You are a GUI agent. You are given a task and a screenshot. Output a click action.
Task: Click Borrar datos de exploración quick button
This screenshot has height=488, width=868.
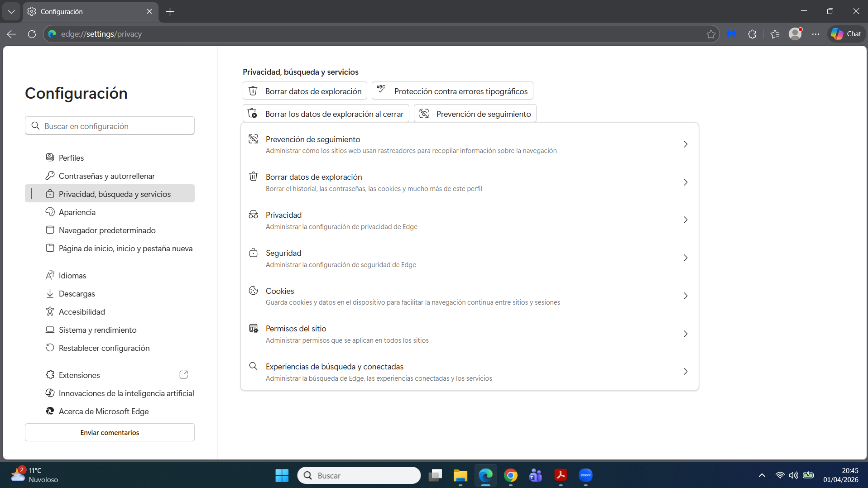(305, 91)
